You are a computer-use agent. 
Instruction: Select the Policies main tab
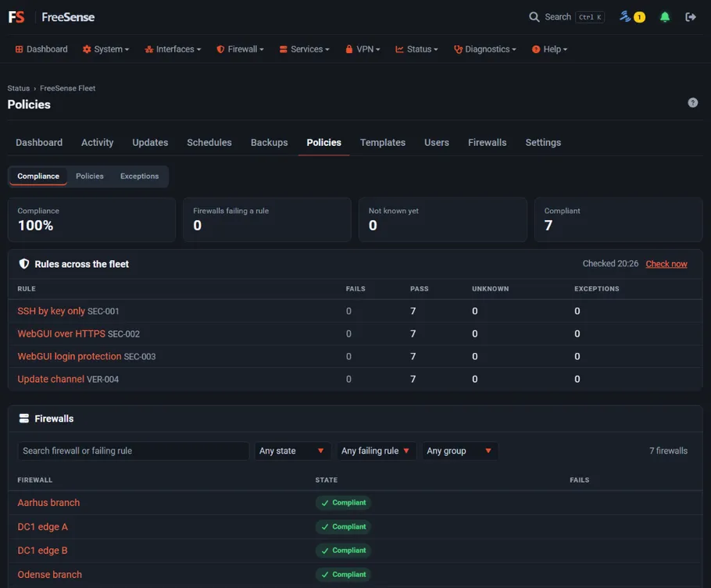tap(323, 142)
